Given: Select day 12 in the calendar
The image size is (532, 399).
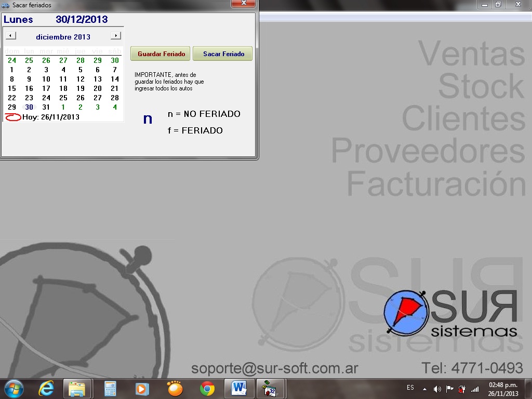Looking at the screenshot, I should pyautogui.click(x=81, y=79).
